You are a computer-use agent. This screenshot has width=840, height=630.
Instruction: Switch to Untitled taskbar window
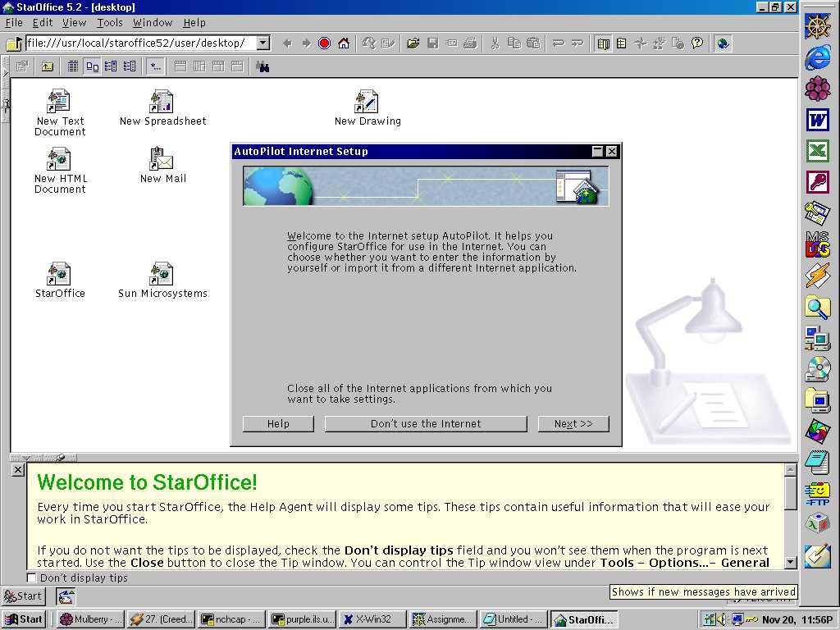[514, 619]
